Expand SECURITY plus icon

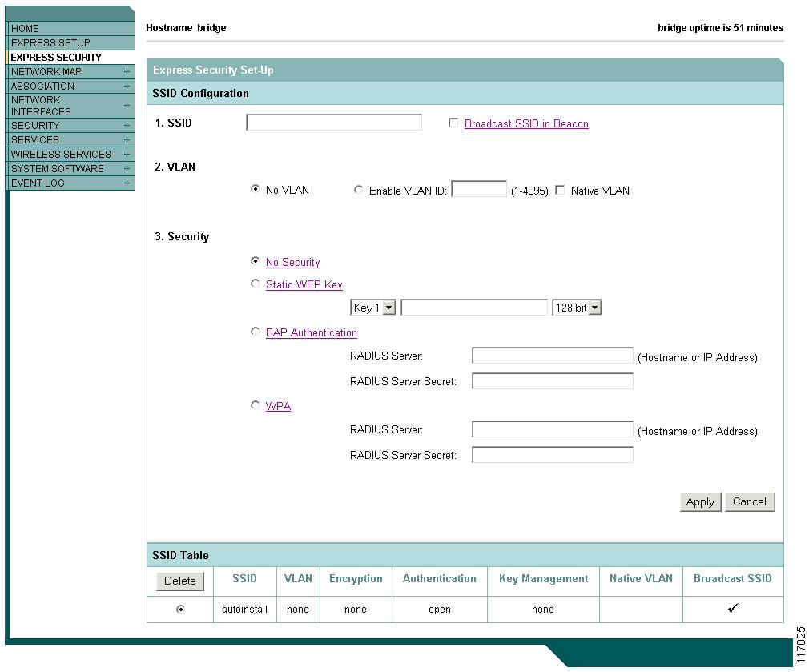127,125
